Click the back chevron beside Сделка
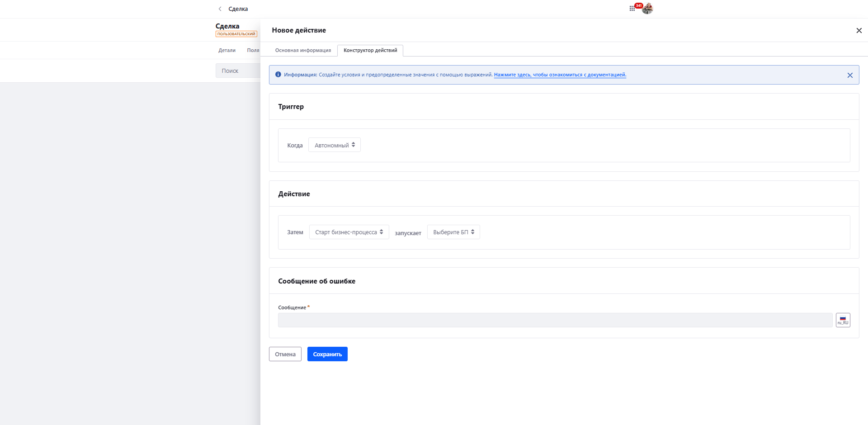Screen dimensions: 868x425 [x=220, y=9]
